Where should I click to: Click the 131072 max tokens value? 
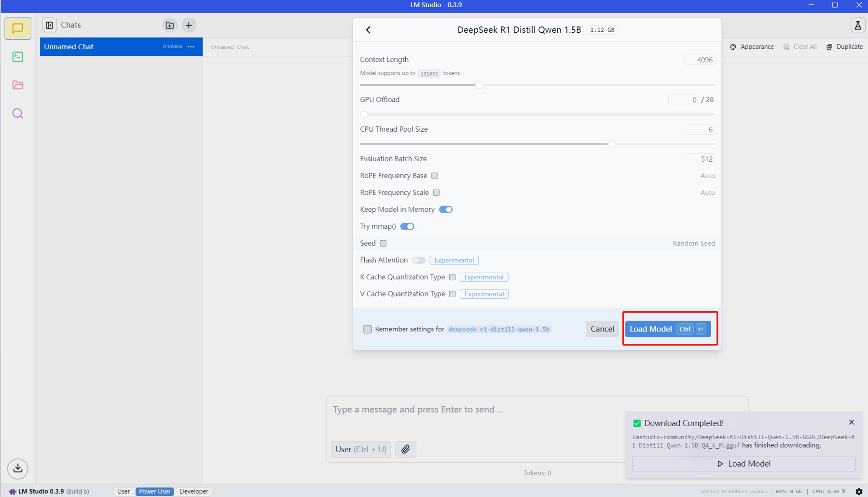[429, 73]
